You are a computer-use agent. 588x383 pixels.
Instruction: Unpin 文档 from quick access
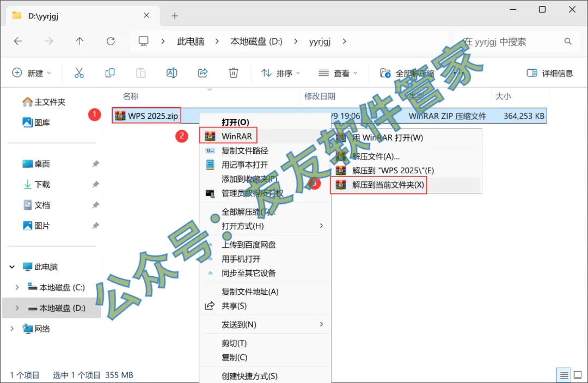tap(96, 205)
